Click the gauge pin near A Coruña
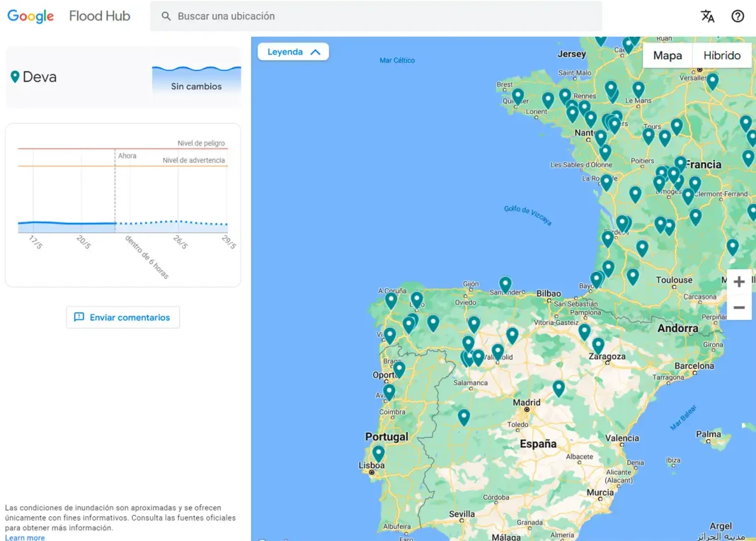The image size is (756, 541). click(391, 300)
